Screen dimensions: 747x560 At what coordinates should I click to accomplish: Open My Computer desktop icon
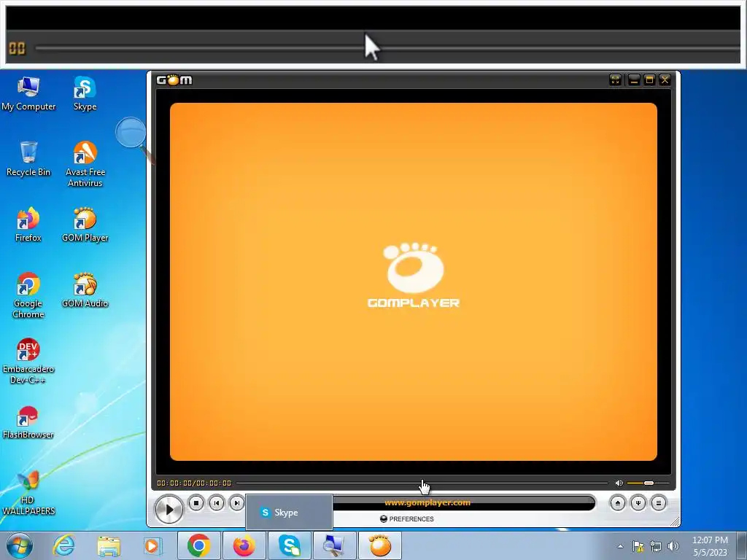(x=28, y=94)
